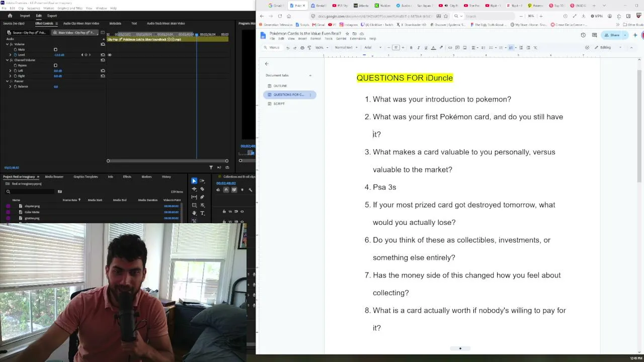
Task: Expand the Level parameter
Action: 10,55
